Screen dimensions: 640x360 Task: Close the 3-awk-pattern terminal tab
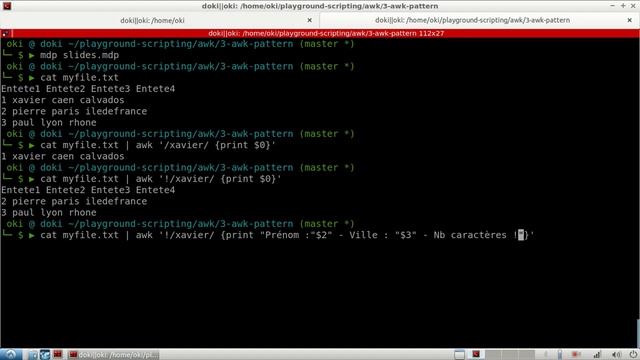click(629, 20)
